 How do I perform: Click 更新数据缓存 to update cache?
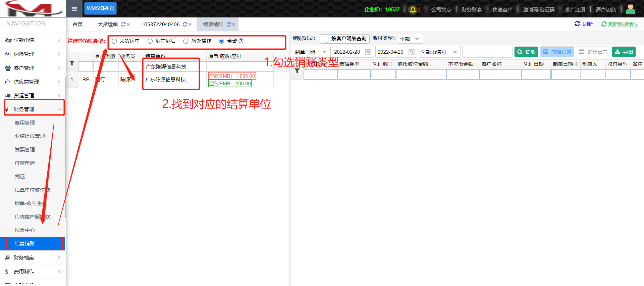(620, 24)
